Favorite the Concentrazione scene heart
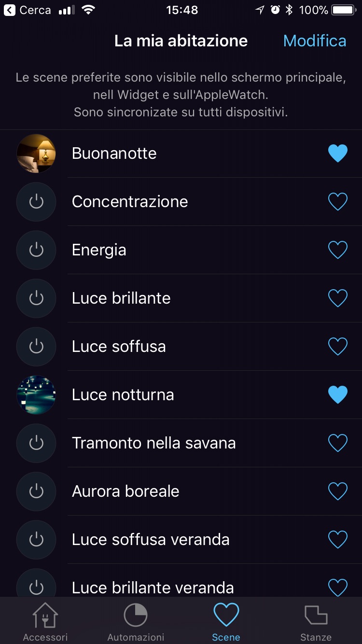The width and height of the screenshot is (362, 644). click(x=337, y=202)
